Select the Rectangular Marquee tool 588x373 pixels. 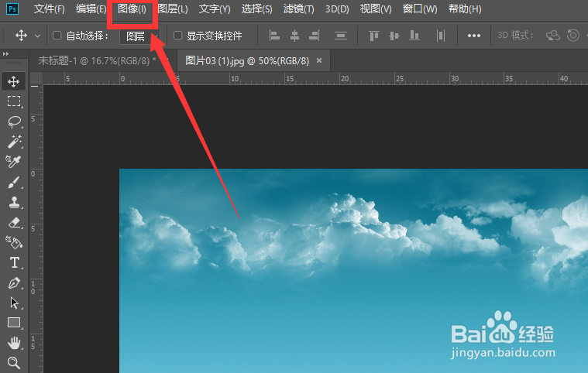tap(14, 101)
